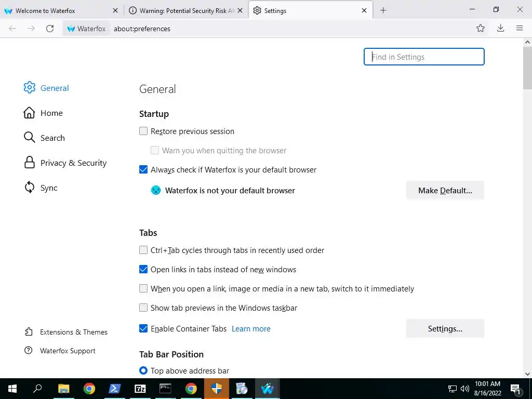Click the forward navigation arrow
The height and width of the screenshot is (399, 532).
coord(31,29)
